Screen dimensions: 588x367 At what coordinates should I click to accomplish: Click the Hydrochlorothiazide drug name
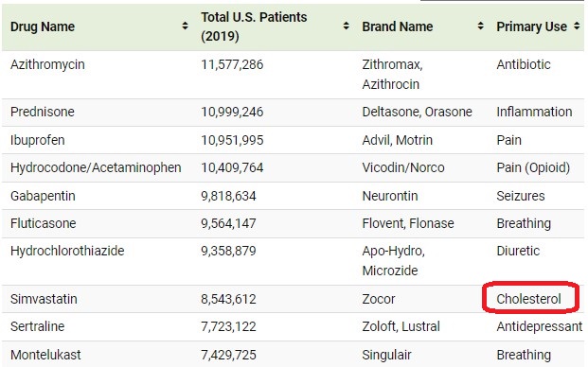click(x=67, y=251)
